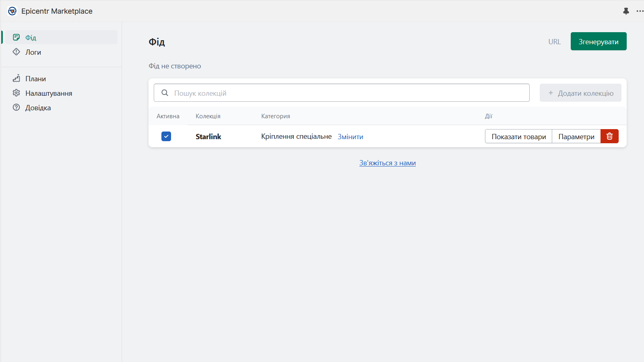Click the Показати товари button
Viewport: 644px width, 362px height.
point(518,137)
